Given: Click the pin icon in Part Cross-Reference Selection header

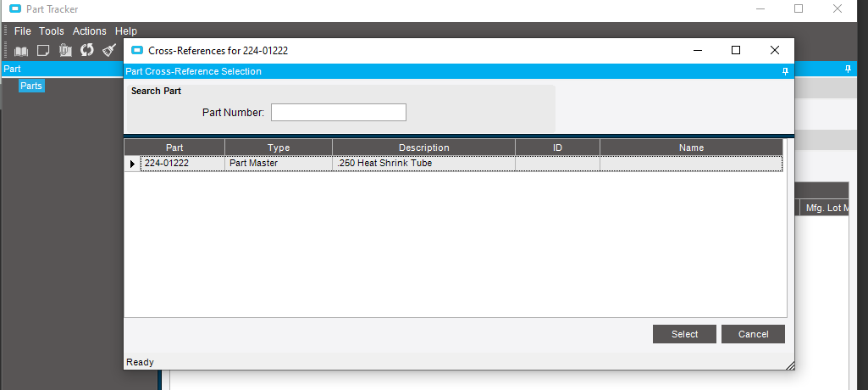Looking at the screenshot, I should pyautogui.click(x=785, y=71).
